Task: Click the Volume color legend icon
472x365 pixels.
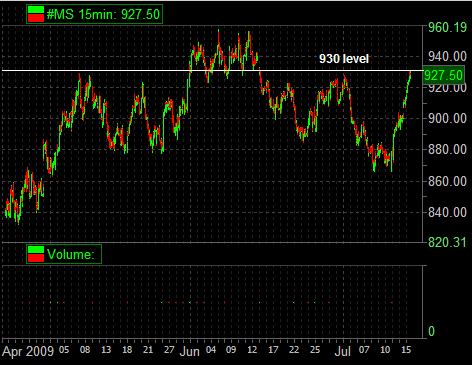Action: click(36, 254)
